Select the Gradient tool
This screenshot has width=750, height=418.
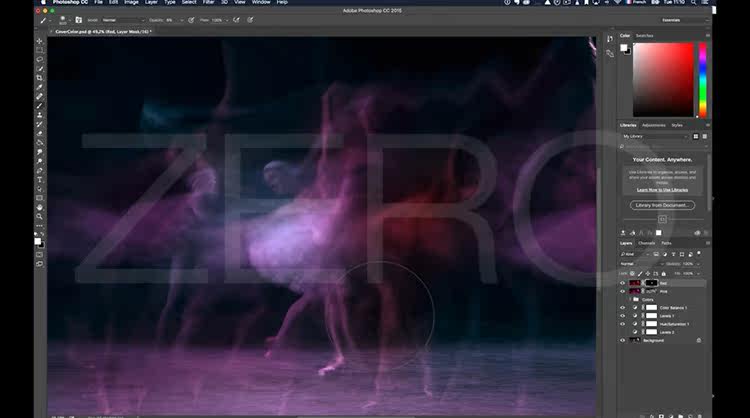(x=39, y=143)
